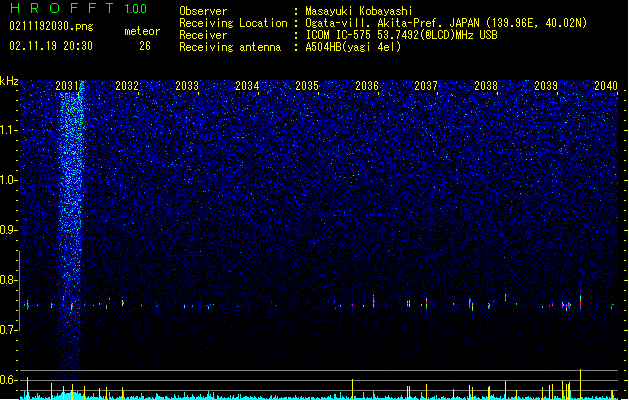Click the 0.7 kHz axis label

[9, 330]
